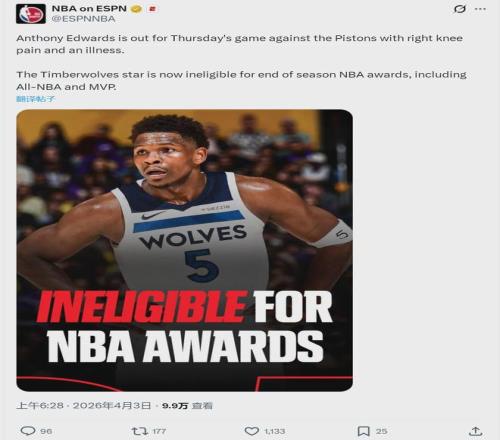Click the 177 reposts count
The width and height of the screenshot is (500, 440).
pyautogui.click(x=159, y=431)
